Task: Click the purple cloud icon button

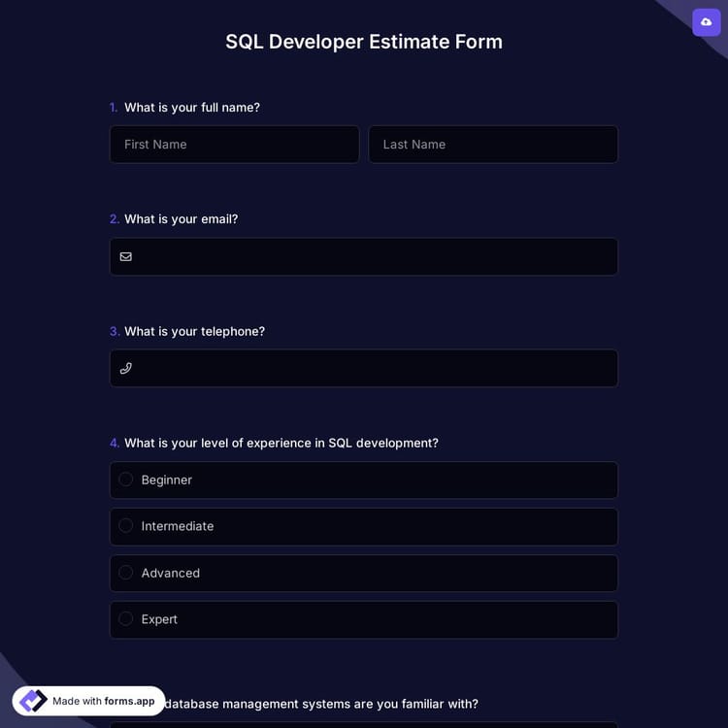Action: 706,22
